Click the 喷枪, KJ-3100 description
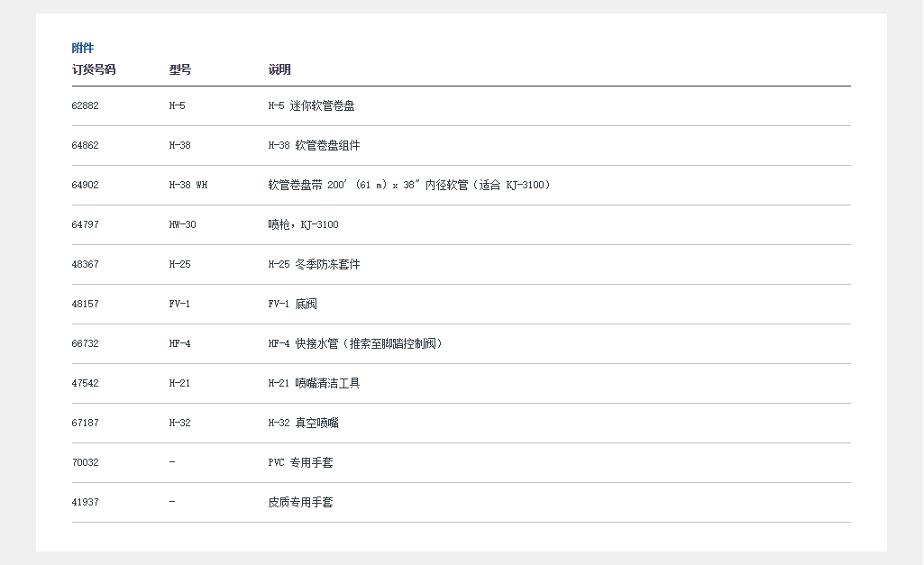Viewport: 924px width, 565px height. coord(303,224)
